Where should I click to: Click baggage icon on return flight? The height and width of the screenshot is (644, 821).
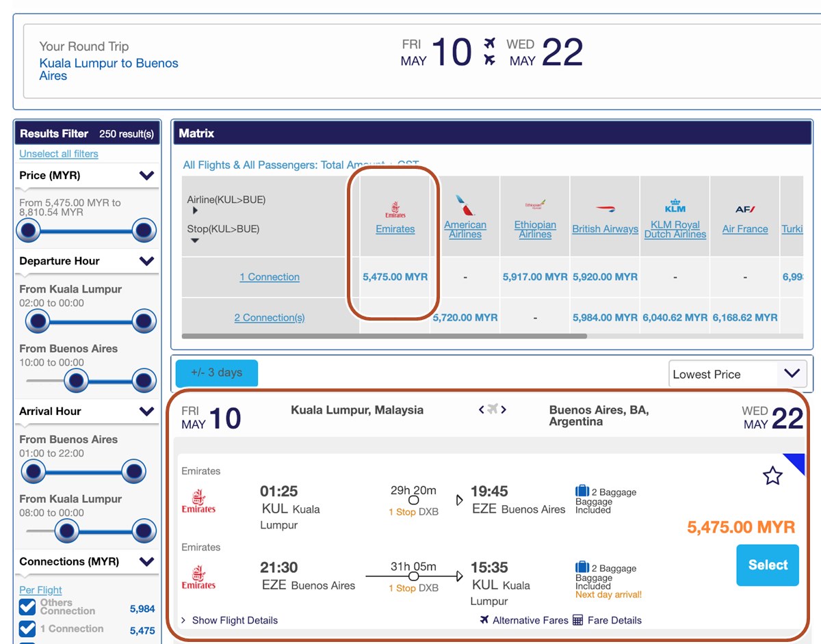tap(582, 567)
